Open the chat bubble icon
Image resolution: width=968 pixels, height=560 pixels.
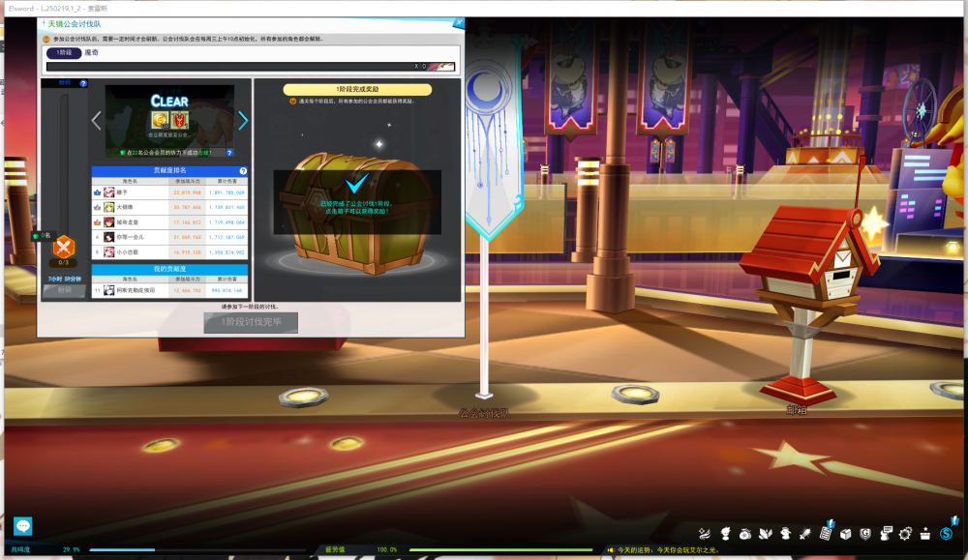[x=23, y=526]
